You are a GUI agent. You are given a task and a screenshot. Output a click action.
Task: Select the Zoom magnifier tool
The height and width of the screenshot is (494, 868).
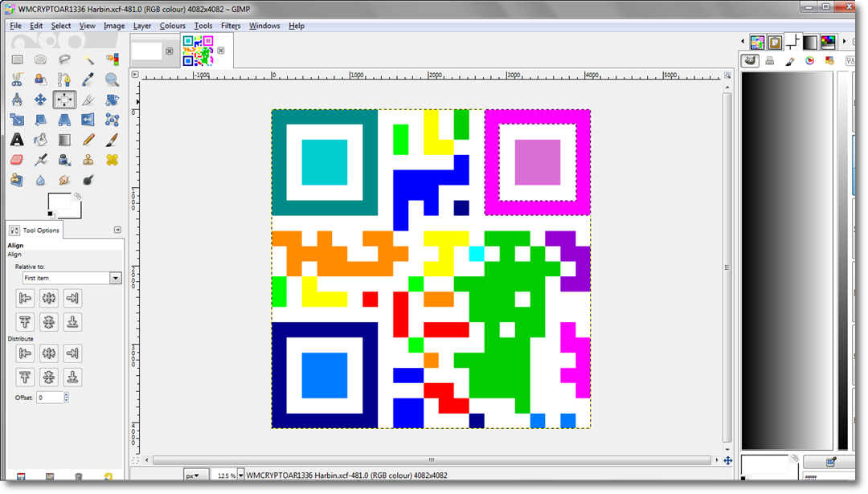tap(112, 80)
